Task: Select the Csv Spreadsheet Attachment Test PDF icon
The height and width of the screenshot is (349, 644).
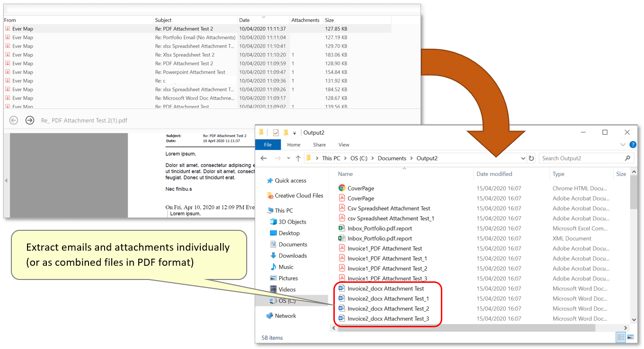Action: click(x=342, y=208)
